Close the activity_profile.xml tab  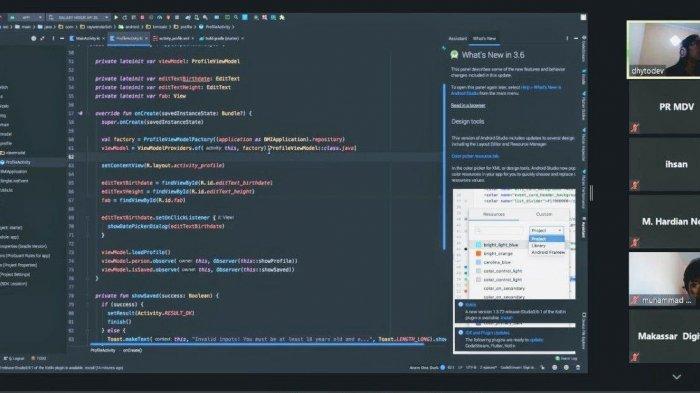(192, 38)
